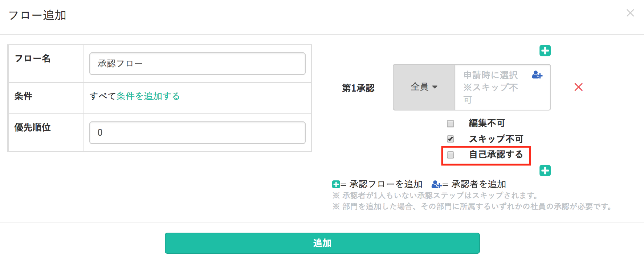Click the 条件を追加する link

tap(148, 96)
